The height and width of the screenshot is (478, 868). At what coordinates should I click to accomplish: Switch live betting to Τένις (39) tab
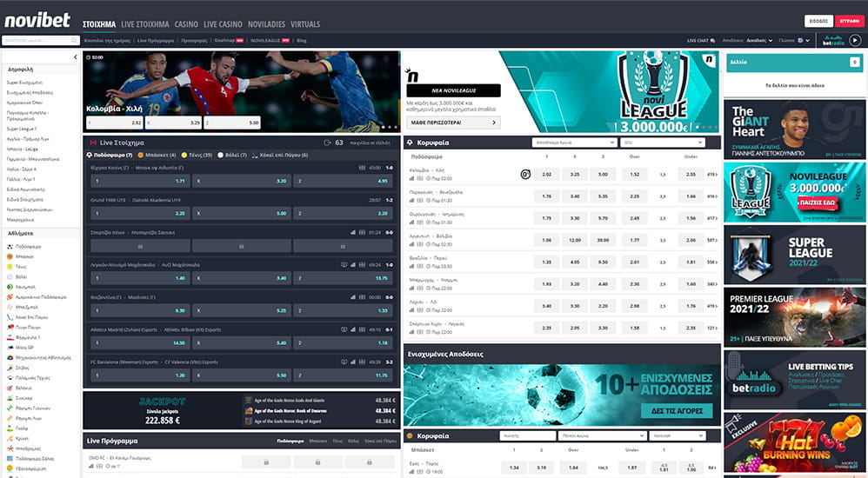point(197,155)
